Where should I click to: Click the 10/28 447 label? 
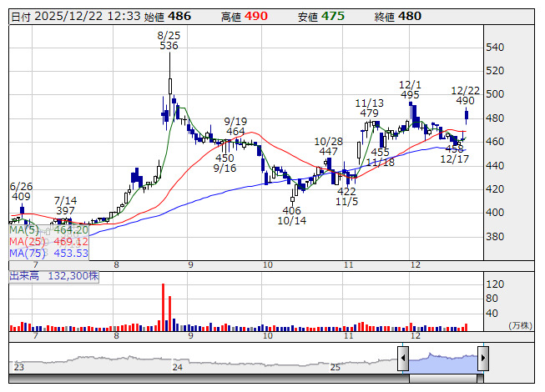[328, 146]
